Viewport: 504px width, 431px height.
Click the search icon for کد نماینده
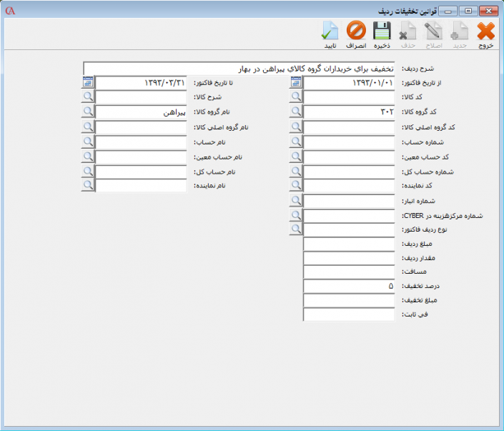297,185
